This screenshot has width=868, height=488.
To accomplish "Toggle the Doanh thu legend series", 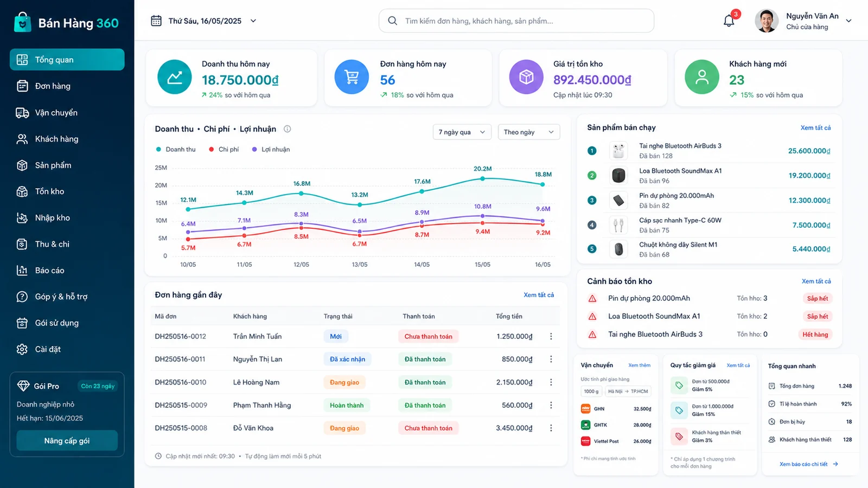I will click(175, 149).
